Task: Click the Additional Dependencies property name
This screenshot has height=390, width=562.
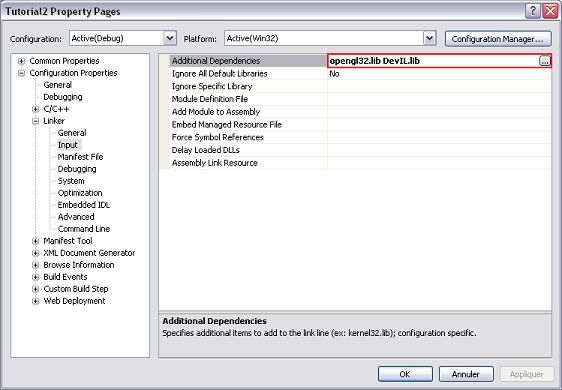Action: [x=216, y=61]
